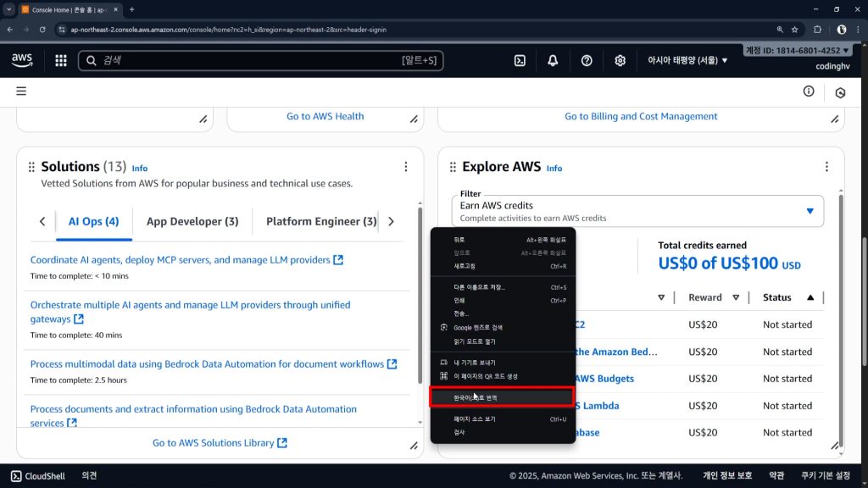Open Solutions widget three-dot menu
Screen dimensions: 868x488
pos(406,167)
